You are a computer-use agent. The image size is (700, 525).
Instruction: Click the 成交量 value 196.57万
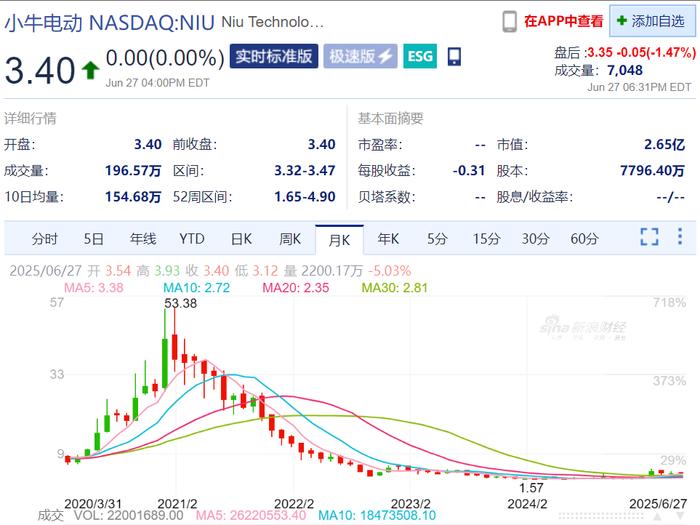pos(133,171)
